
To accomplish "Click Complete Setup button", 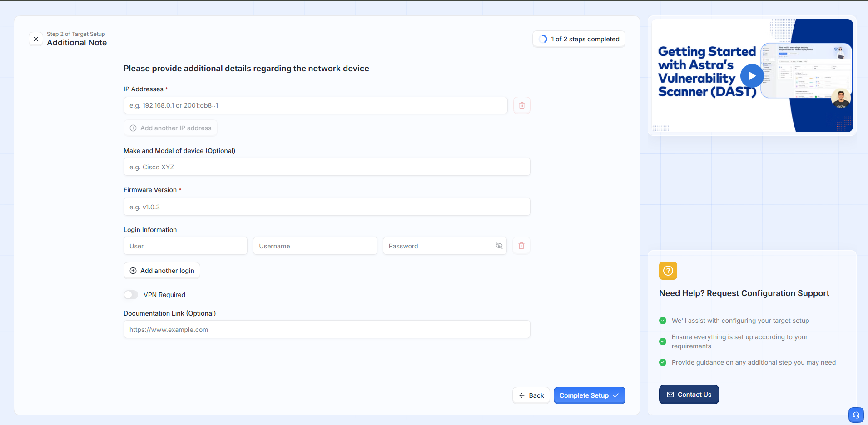I will (x=589, y=395).
